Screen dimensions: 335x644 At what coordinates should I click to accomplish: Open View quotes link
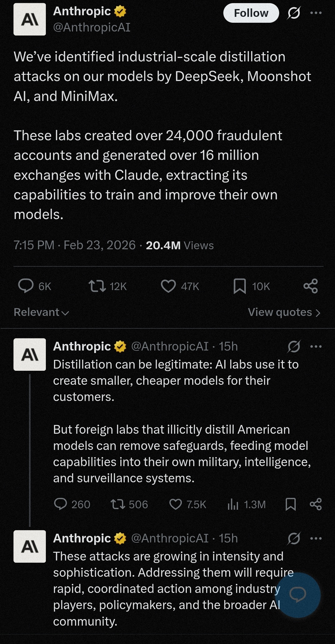284,312
